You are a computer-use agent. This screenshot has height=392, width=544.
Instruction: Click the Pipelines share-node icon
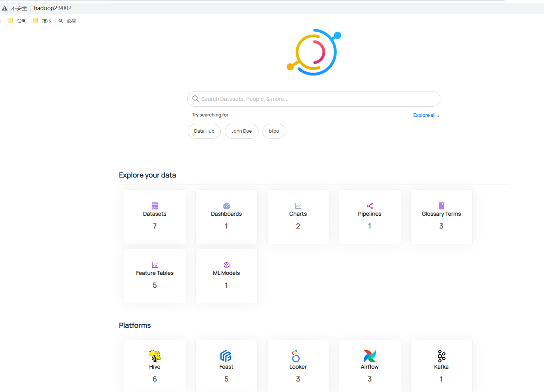pyautogui.click(x=370, y=206)
